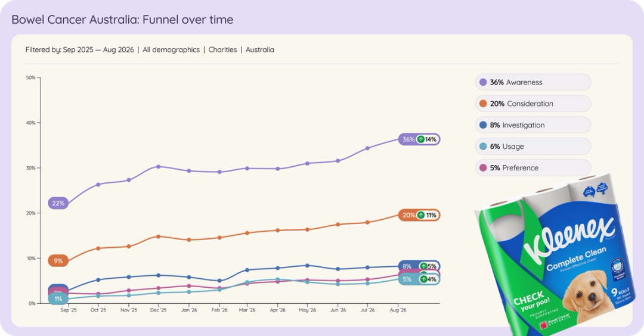The image size is (644, 336).
Task: Click the green up-arrow icon beside 14%
Action: pos(420,139)
